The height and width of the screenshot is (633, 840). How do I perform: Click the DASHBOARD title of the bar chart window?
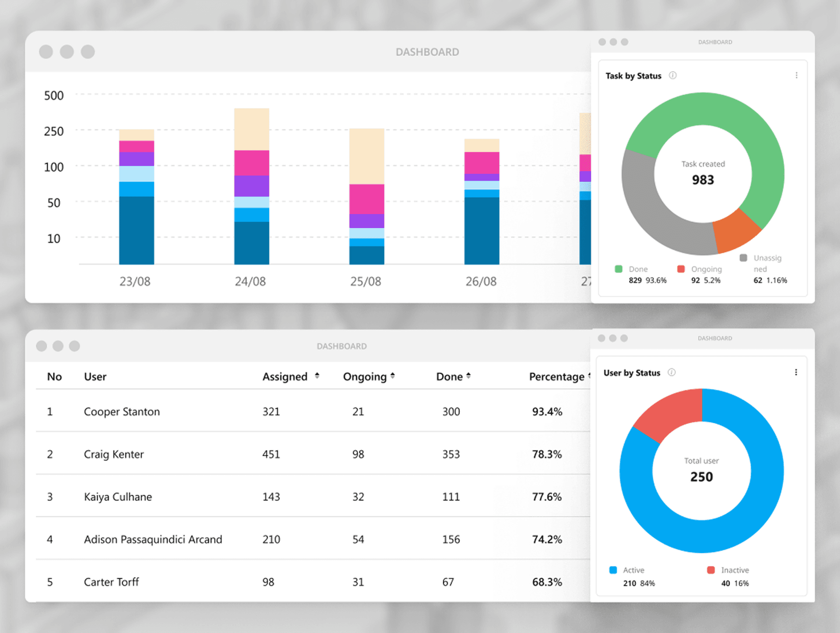[427, 51]
